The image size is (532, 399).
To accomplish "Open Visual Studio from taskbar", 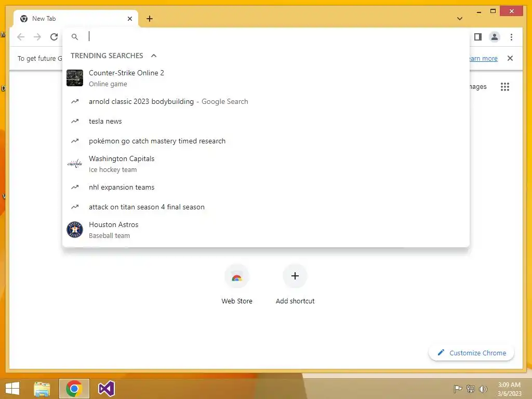I will point(106,389).
